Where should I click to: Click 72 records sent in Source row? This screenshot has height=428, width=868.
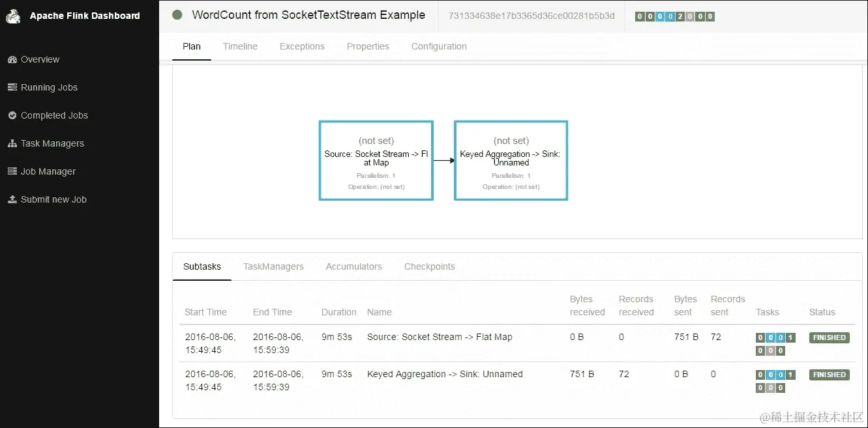coord(716,337)
